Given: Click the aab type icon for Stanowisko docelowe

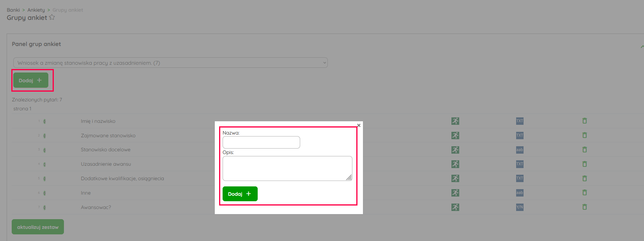Looking at the screenshot, I should [520, 150].
